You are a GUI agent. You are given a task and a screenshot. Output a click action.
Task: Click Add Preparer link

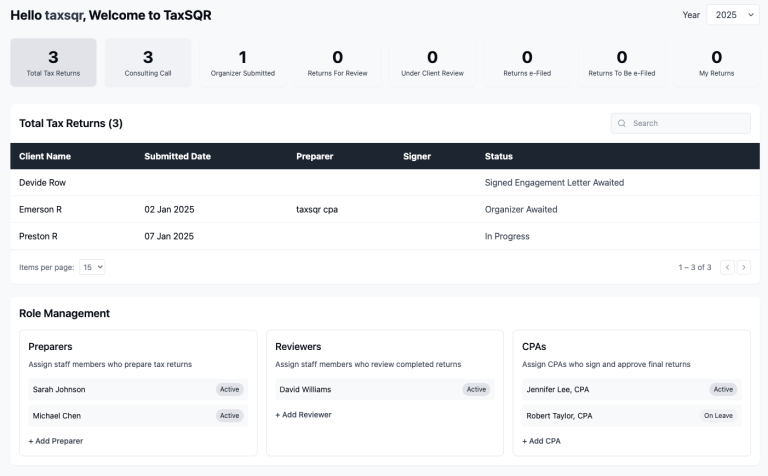pos(56,440)
